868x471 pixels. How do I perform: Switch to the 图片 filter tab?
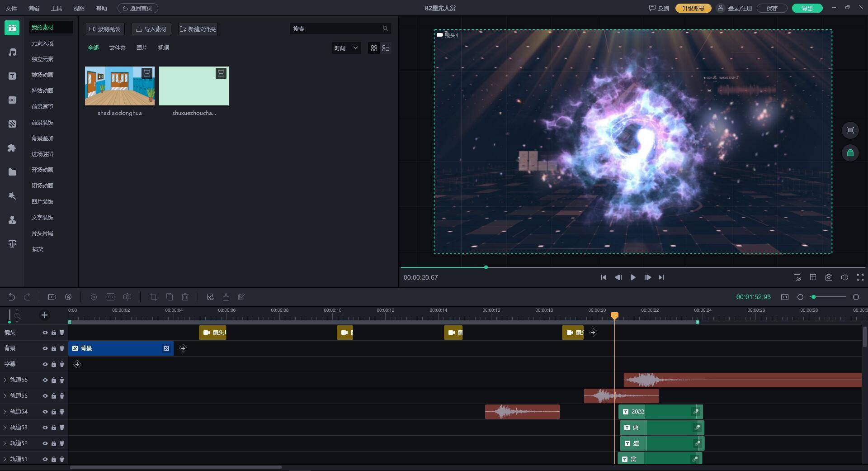pos(142,48)
